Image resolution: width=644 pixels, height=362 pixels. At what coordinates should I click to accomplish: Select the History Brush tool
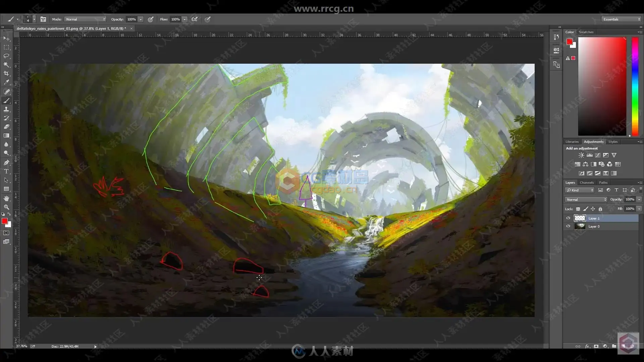coord(6,118)
